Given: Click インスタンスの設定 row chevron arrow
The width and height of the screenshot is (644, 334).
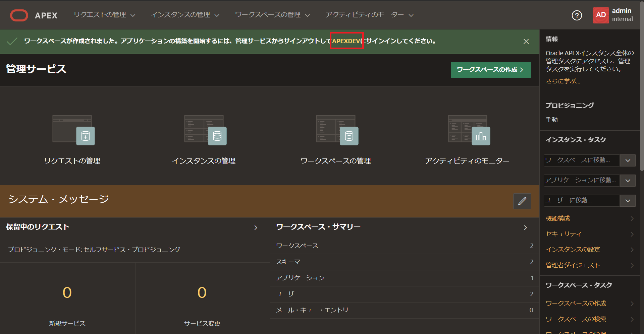Looking at the screenshot, I should pos(632,250).
